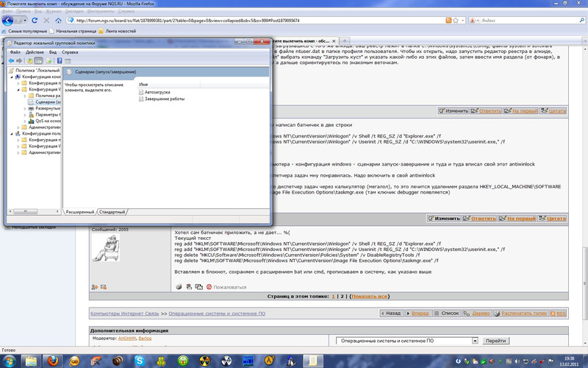Open a new Firefox tab with plus button

344,40
